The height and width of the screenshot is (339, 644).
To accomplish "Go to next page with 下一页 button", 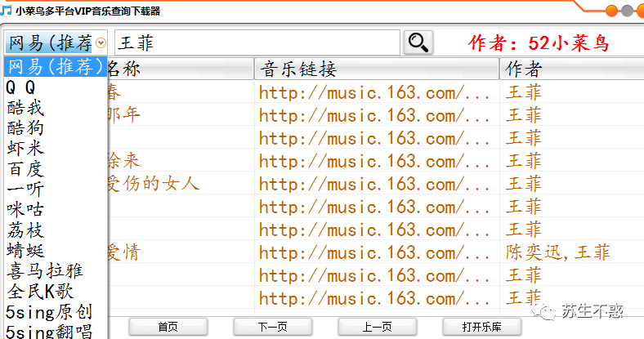I will pyautogui.click(x=273, y=327).
